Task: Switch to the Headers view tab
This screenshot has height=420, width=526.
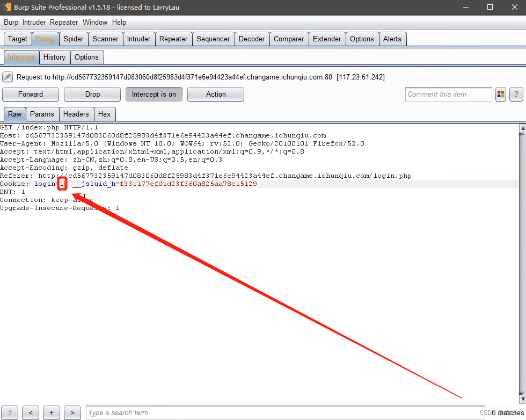Action: point(76,114)
